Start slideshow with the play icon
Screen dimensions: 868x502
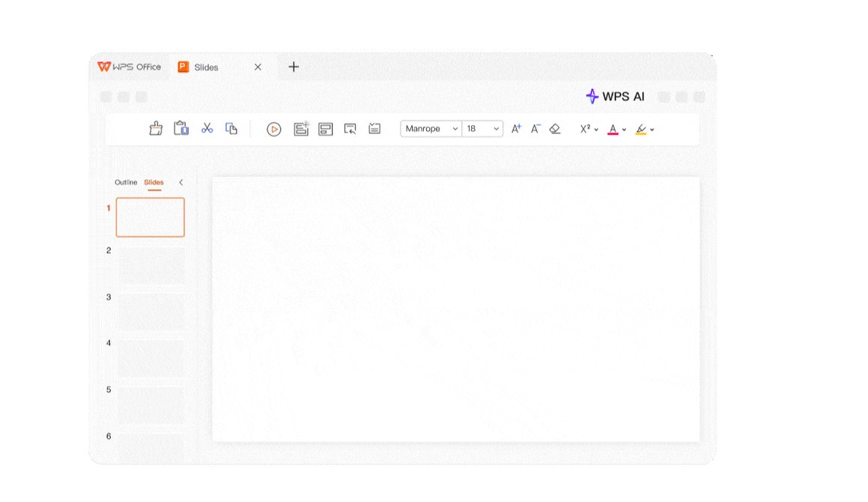(273, 129)
